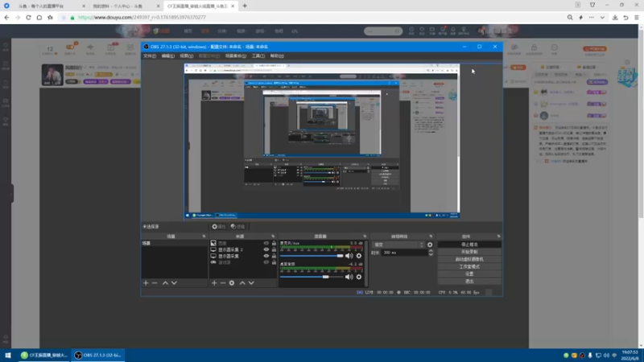Toggle visibility of the game capture source

pos(266,262)
